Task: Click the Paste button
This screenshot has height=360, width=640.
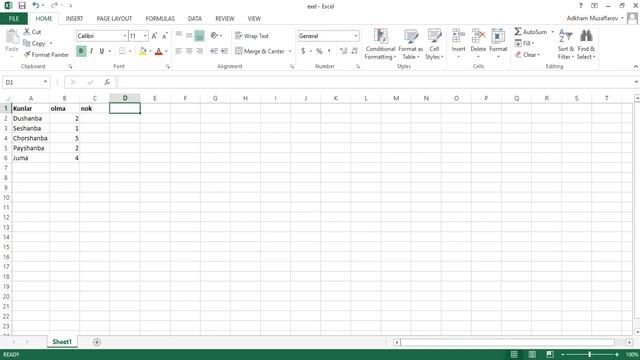Action: (12, 41)
